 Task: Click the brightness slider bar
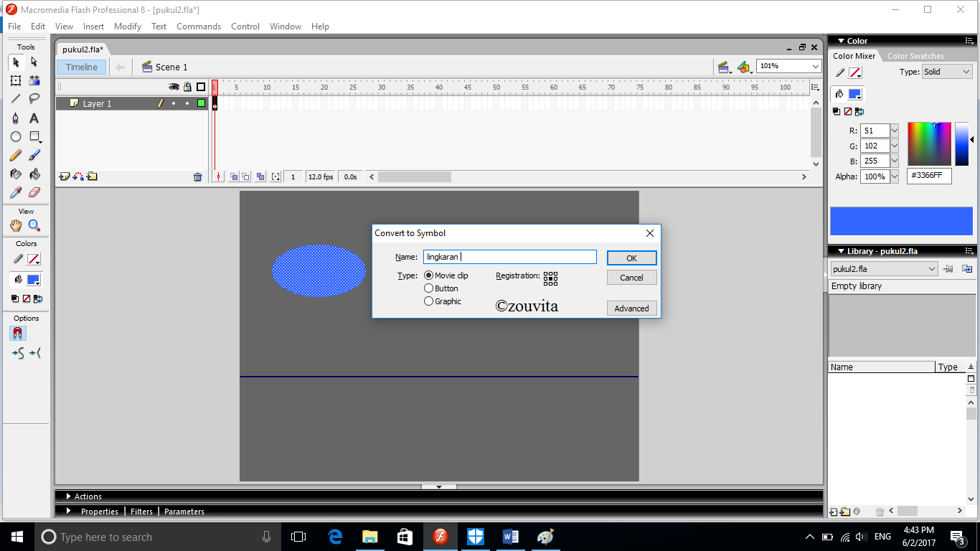tap(961, 144)
